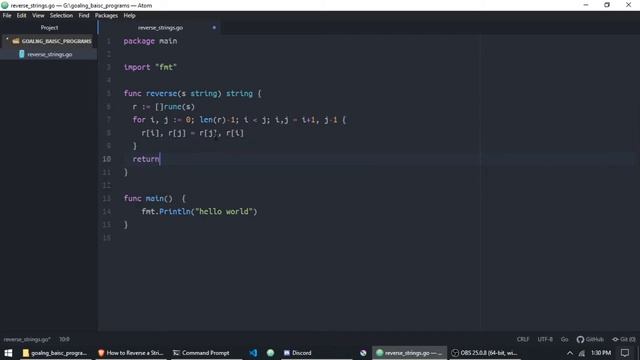This screenshot has width=640, height=360.
Task: Open the Edit menu
Action: (21, 16)
